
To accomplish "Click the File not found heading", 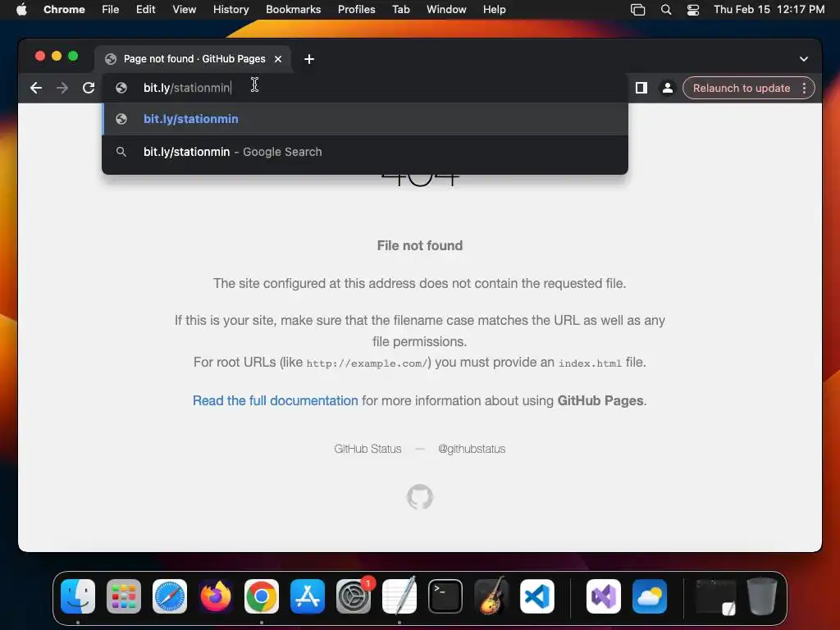I will click(420, 246).
